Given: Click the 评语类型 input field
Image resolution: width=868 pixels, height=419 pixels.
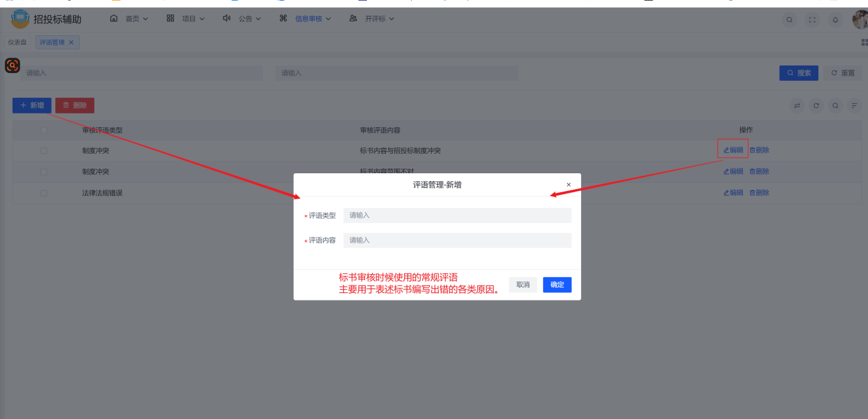Looking at the screenshot, I should pos(456,215).
